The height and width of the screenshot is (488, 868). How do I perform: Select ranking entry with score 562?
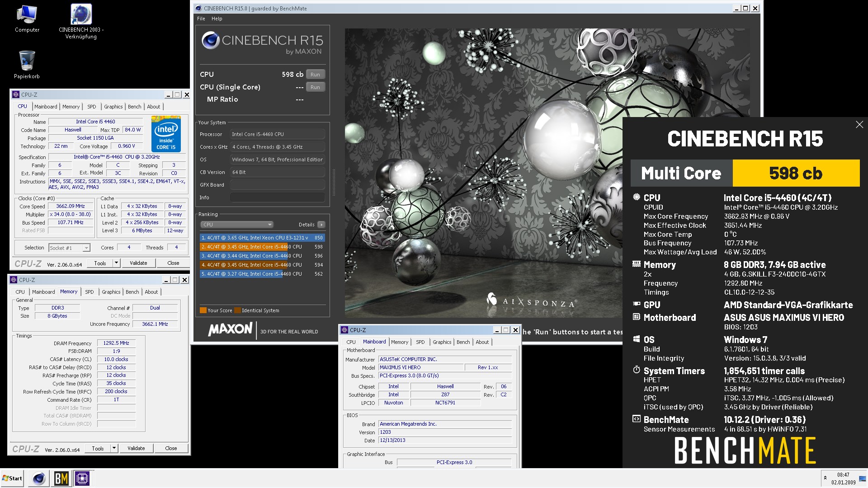[262, 274]
